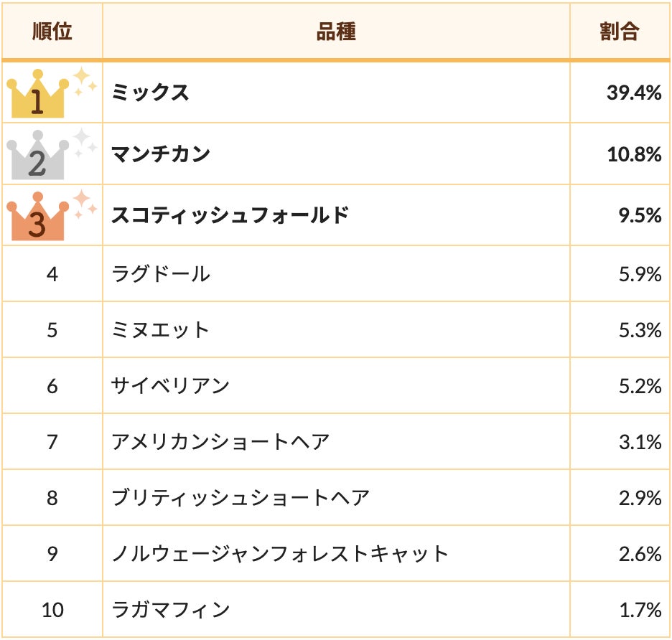Click the bronze crown rank 3 icon
The image size is (672, 640).
[x=37, y=217]
